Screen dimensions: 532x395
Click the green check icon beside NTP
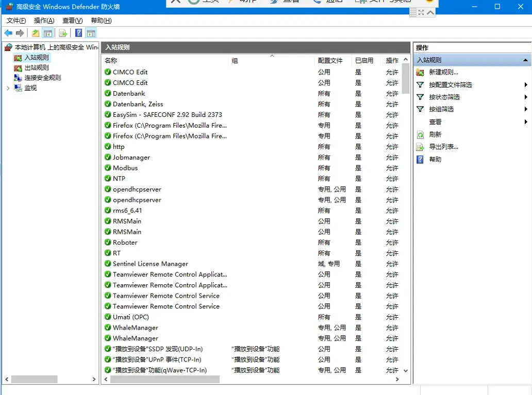[x=108, y=178]
